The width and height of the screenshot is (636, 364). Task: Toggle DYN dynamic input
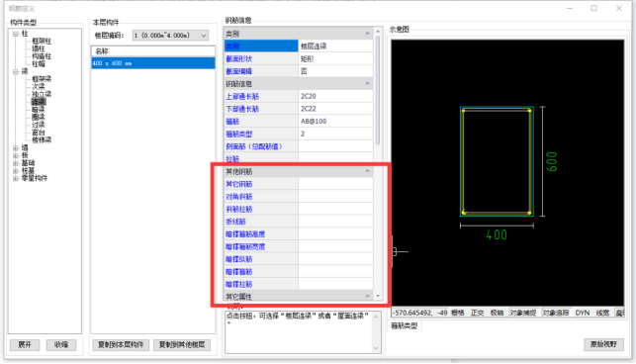pyautogui.click(x=583, y=313)
